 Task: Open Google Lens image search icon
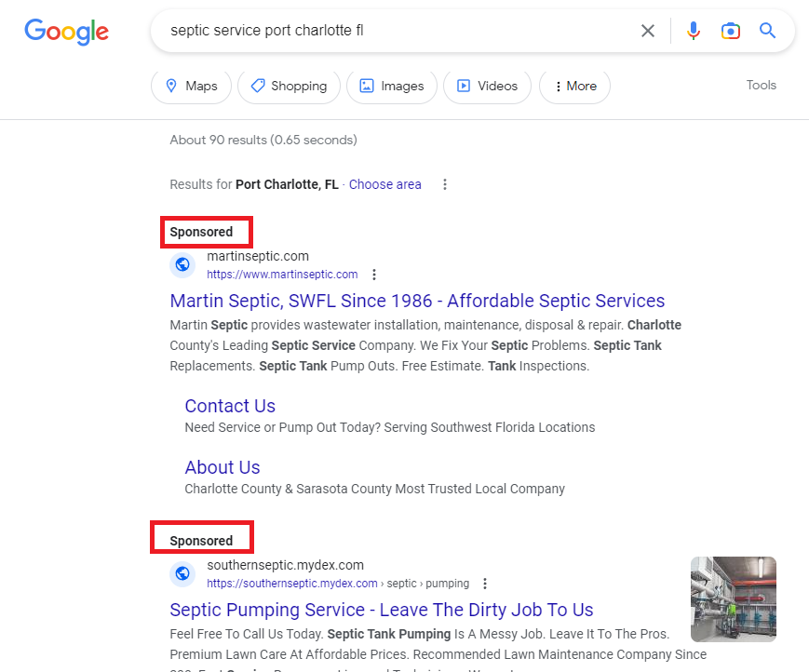pos(730,30)
